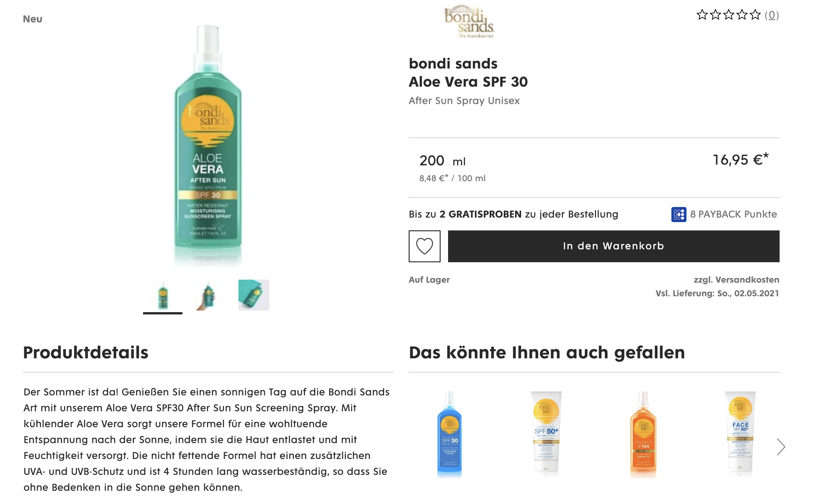Select the hand-holding-bottle thumbnail

point(208,296)
